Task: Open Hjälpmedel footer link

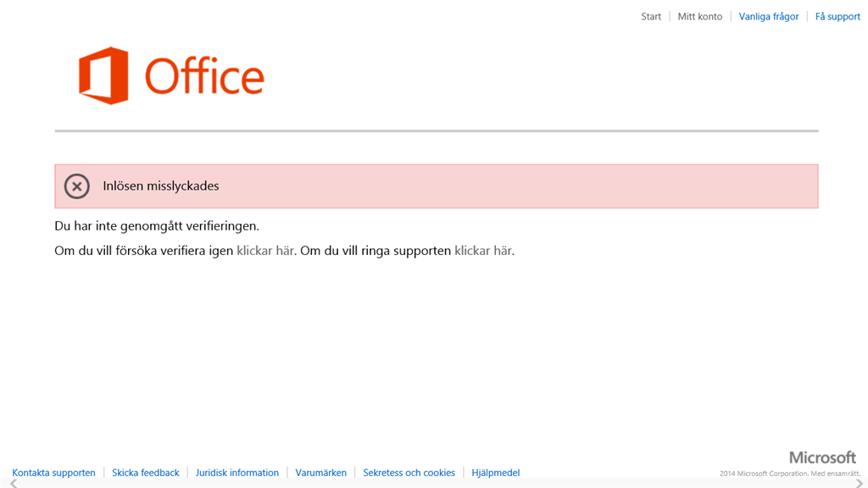Action: point(495,473)
